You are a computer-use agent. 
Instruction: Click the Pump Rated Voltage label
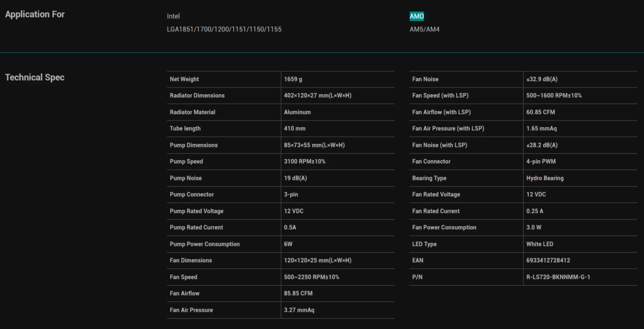pos(196,211)
